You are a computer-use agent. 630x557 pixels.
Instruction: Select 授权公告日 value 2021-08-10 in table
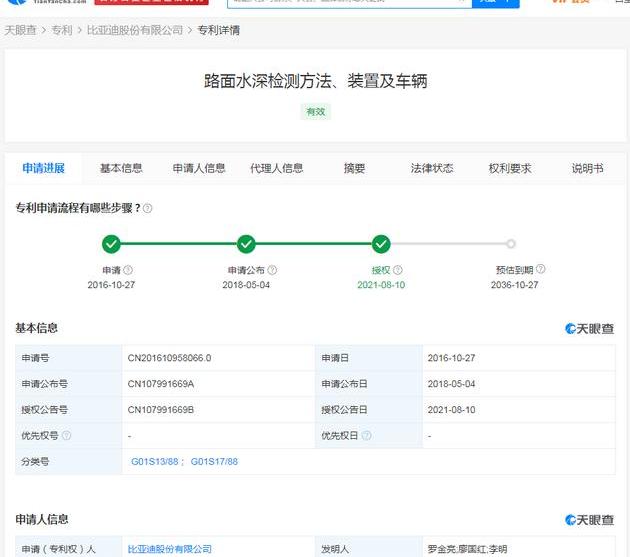click(x=451, y=410)
